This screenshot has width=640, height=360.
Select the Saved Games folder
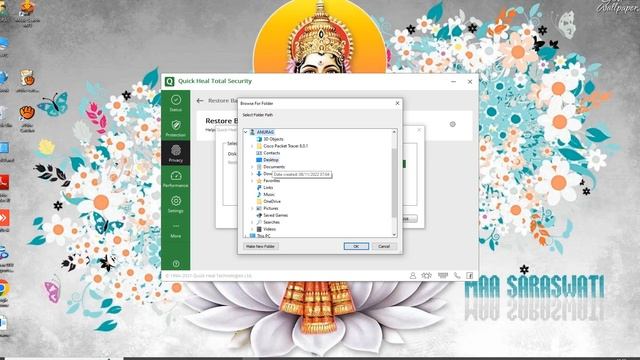click(272, 215)
